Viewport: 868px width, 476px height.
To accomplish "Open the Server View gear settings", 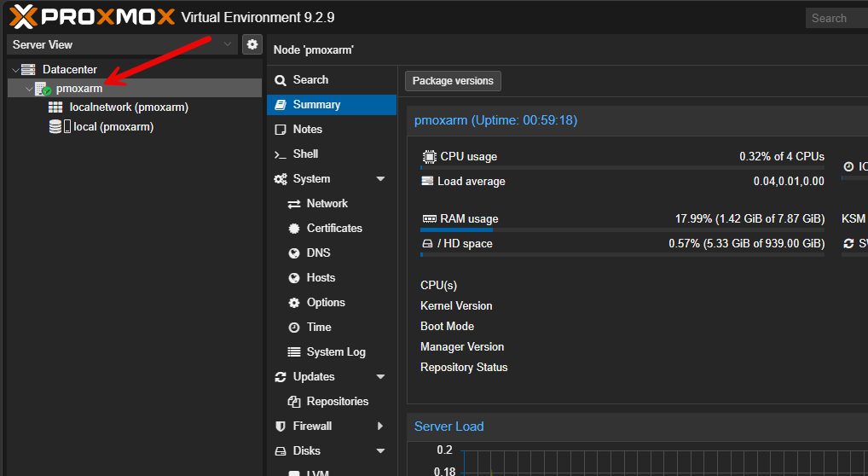I will (x=252, y=44).
